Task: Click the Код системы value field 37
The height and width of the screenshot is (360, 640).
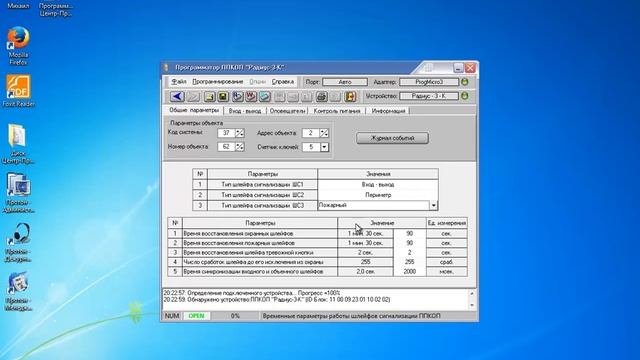Action: [x=227, y=133]
